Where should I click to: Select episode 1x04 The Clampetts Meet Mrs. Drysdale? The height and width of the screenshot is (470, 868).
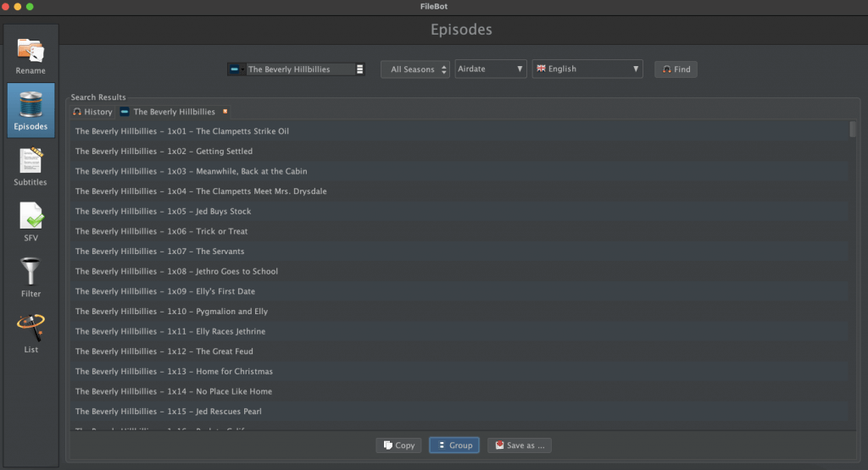[459, 191]
